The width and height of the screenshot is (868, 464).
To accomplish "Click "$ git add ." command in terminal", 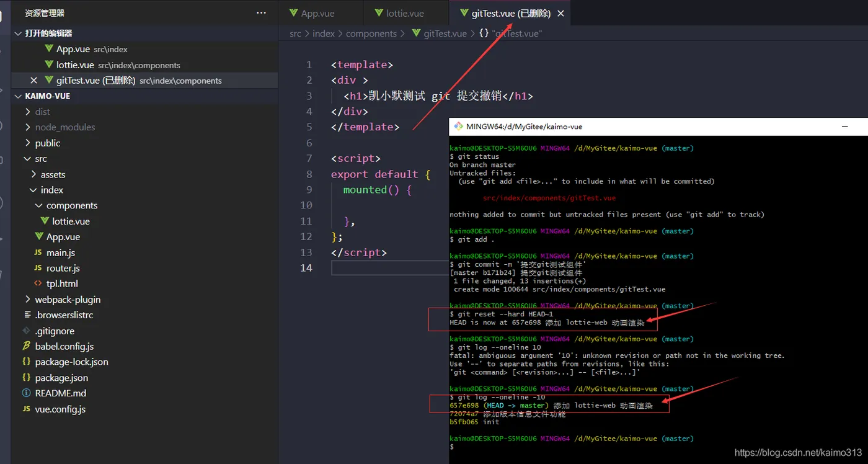I will click(472, 239).
